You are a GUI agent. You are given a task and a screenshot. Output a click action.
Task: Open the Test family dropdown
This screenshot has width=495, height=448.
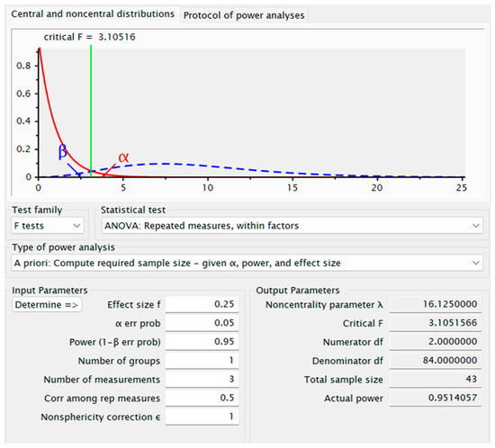pos(48,226)
